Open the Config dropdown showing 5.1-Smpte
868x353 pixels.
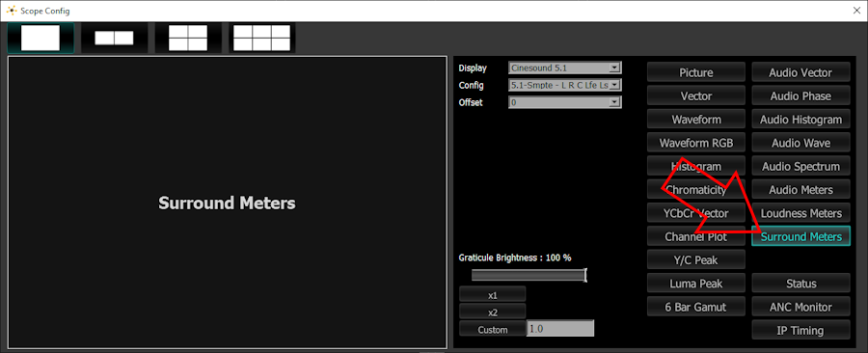tap(564, 85)
